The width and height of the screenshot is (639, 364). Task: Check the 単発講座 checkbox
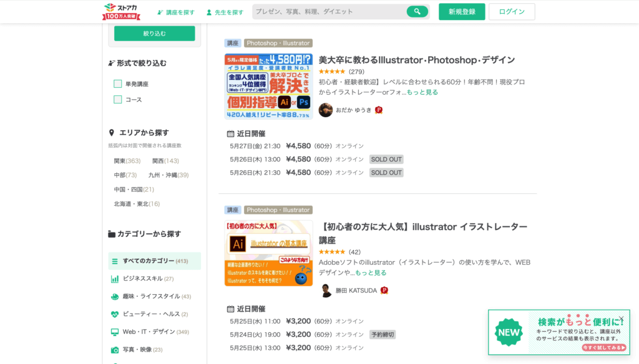[x=118, y=84]
